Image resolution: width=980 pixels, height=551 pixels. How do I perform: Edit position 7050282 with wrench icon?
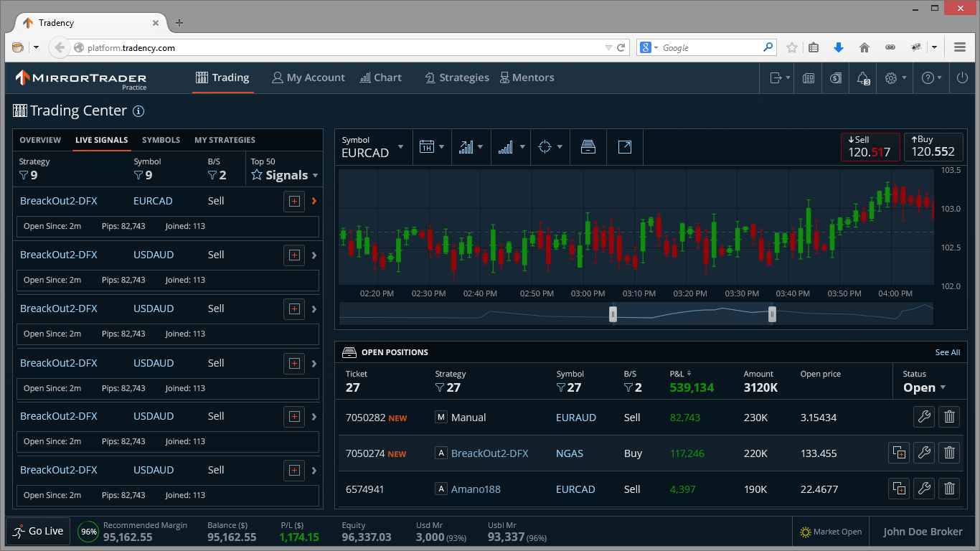coord(924,417)
